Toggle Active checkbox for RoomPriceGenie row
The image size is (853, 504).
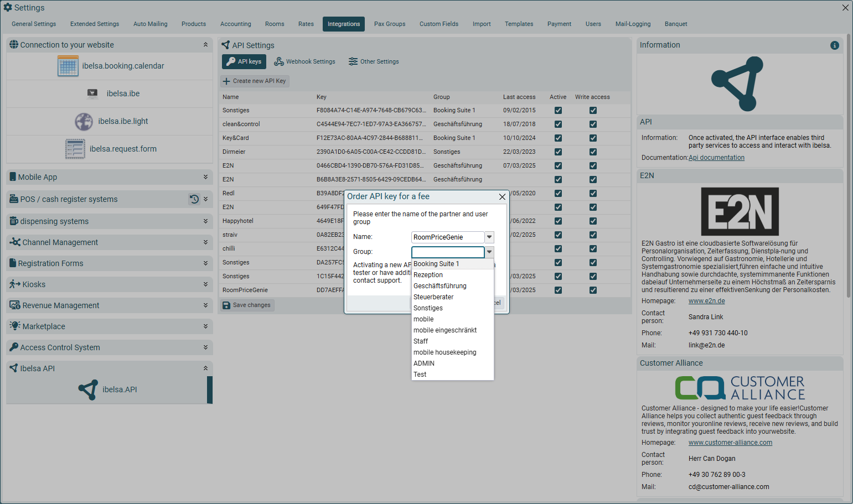coord(558,290)
